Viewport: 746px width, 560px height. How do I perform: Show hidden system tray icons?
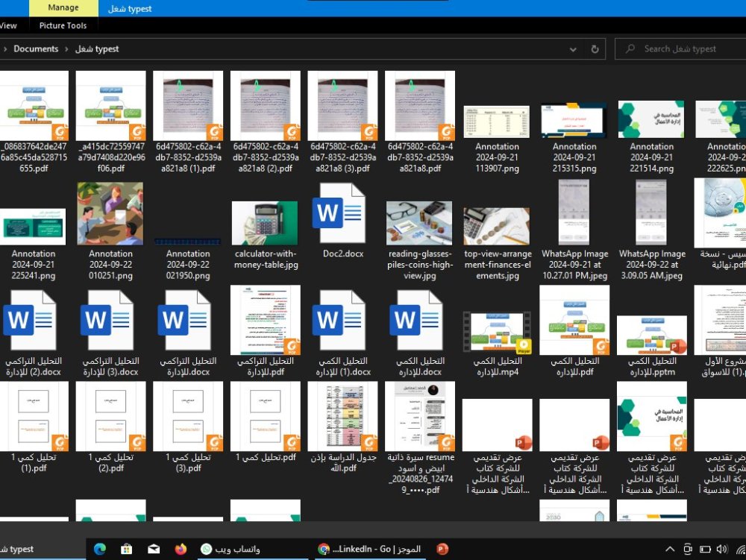point(670,549)
